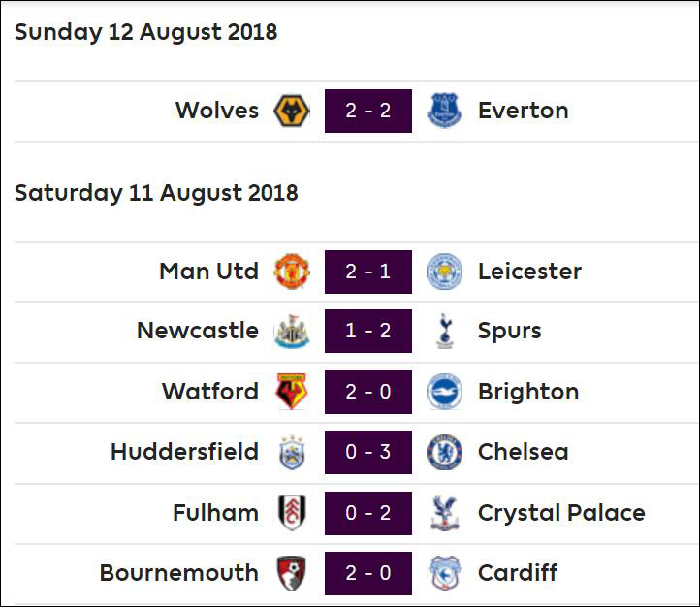The height and width of the screenshot is (607, 700).
Task: Click the Cardiff bluebird crest
Action: [444, 573]
